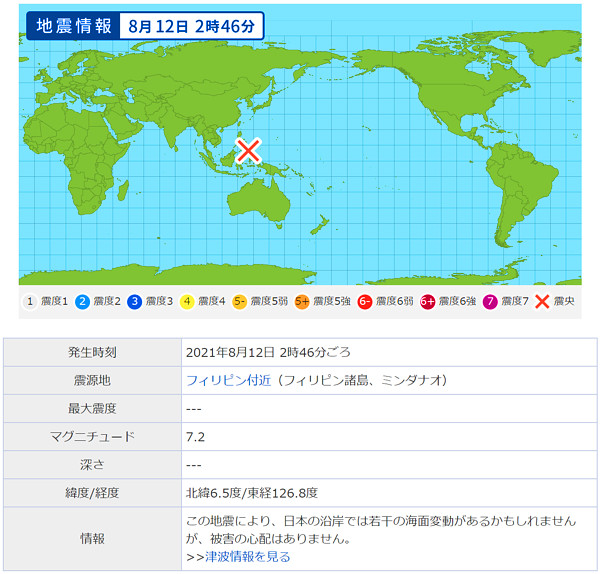
Task: Click Australia on the world map
Action: pos(259,202)
